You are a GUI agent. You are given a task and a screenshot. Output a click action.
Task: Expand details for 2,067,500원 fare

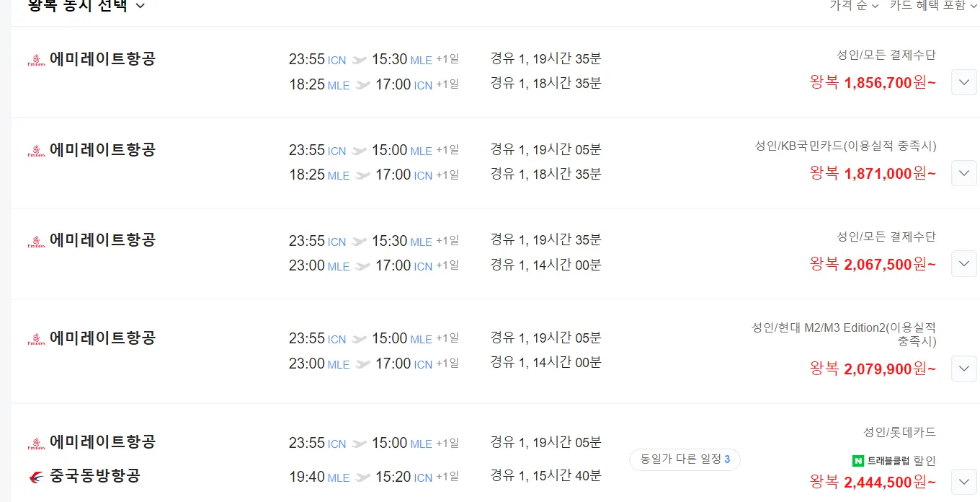pos(964,263)
